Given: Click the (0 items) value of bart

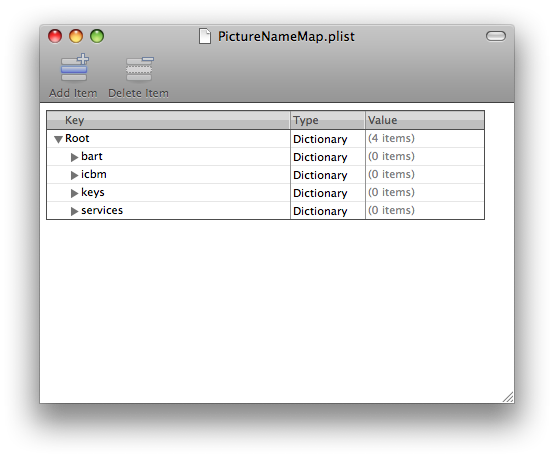Looking at the screenshot, I should [391, 156].
